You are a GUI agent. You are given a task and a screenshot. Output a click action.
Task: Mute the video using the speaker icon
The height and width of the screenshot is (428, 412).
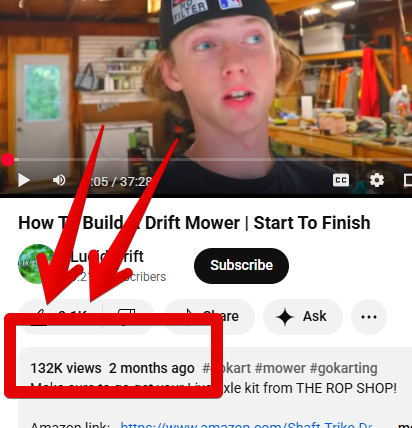(59, 180)
